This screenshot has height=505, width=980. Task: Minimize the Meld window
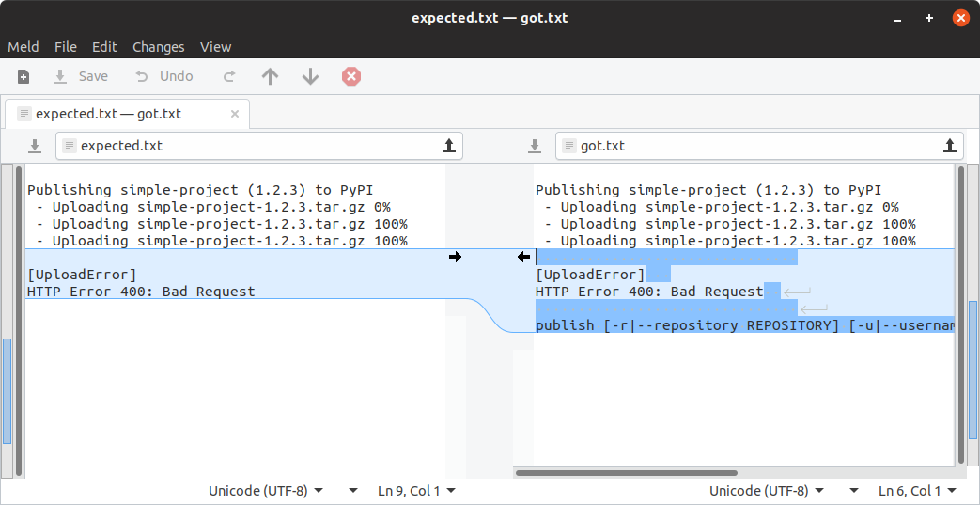897,18
